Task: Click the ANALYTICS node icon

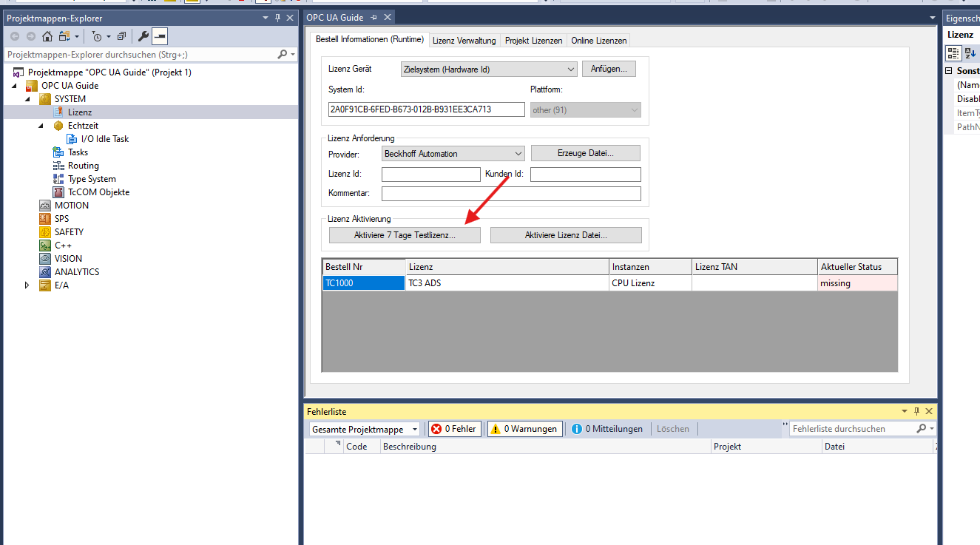Action: [x=45, y=272]
